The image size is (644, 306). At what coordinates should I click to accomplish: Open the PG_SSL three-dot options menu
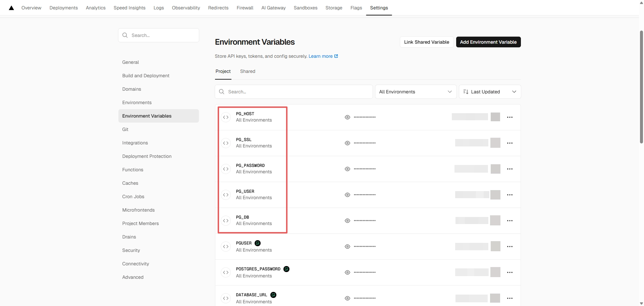[x=510, y=143]
